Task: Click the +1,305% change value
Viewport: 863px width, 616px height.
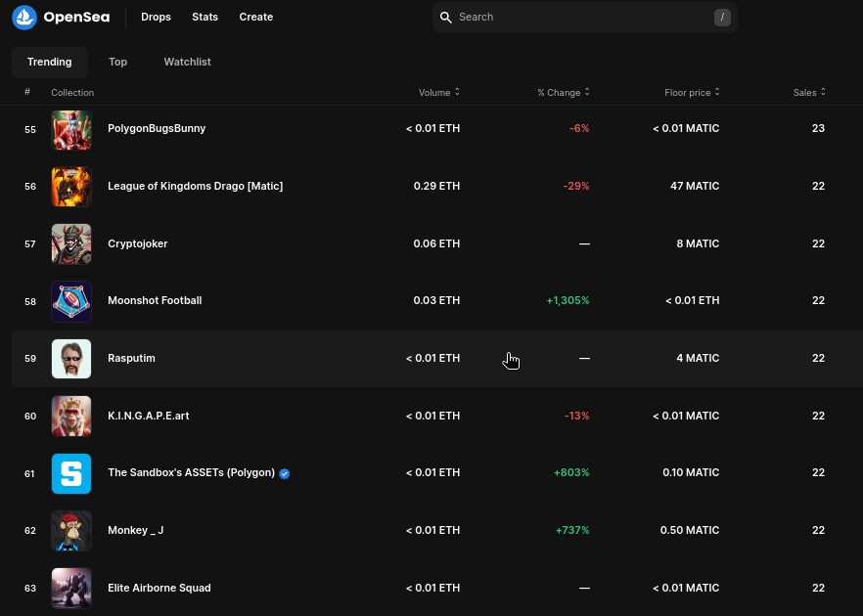Action: (x=568, y=300)
